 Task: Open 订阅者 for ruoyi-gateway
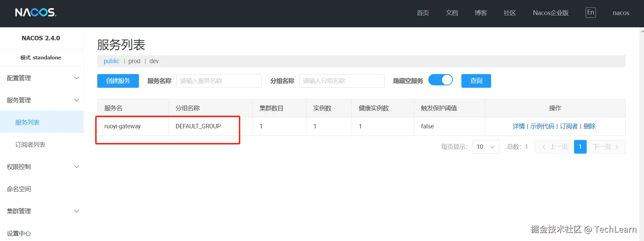[569, 126]
